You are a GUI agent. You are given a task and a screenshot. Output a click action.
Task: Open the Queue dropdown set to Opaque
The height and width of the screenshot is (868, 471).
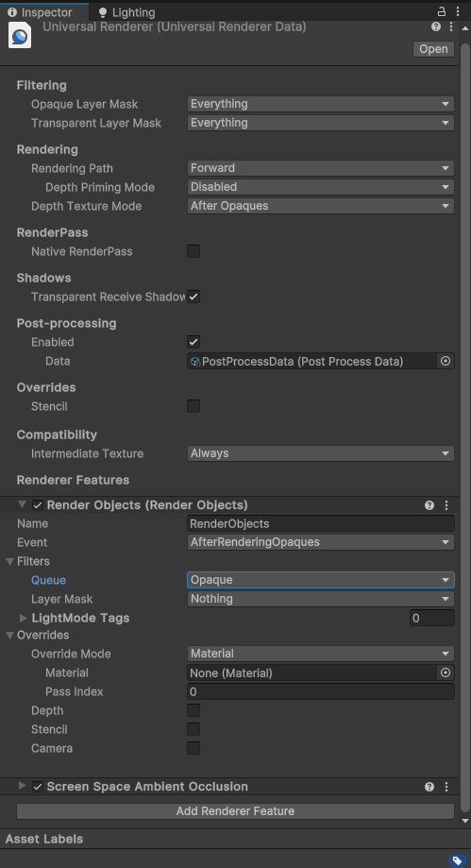click(x=321, y=580)
